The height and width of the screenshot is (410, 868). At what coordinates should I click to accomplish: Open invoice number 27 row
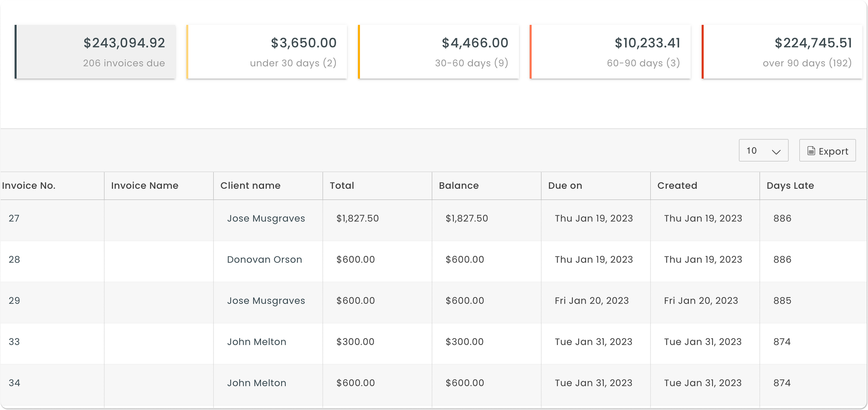[14, 218]
